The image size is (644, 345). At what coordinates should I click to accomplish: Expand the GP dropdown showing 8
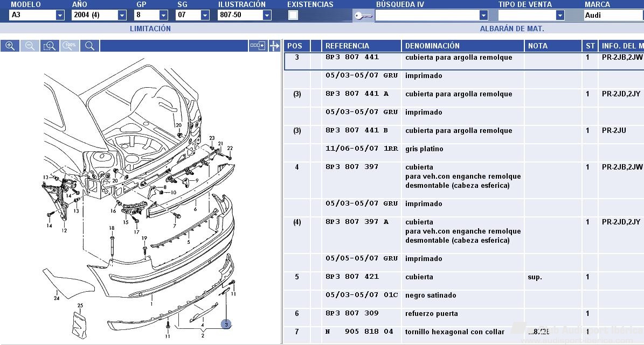163,15
